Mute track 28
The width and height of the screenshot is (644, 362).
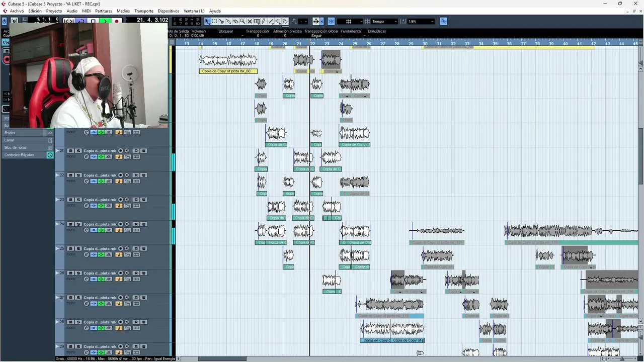coord(70,322)
